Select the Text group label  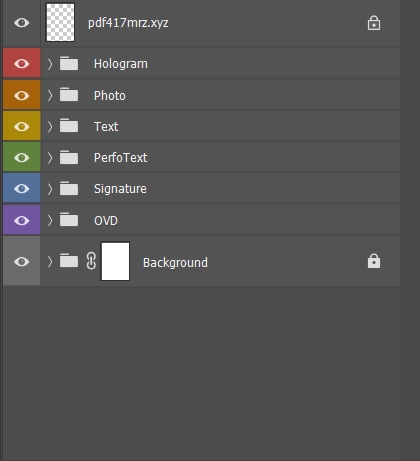point(106,127)
